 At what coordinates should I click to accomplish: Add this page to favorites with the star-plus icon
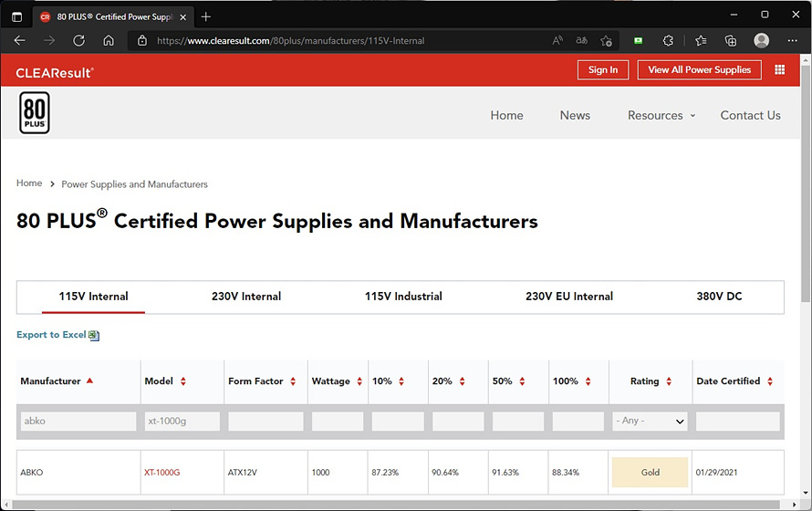click(x=606, y=40)
